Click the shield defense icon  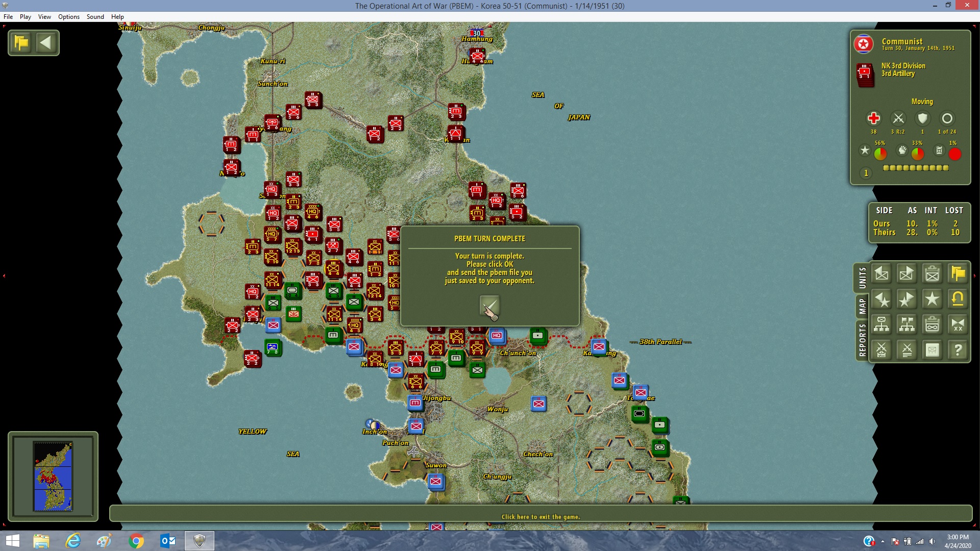click(922, 118)
